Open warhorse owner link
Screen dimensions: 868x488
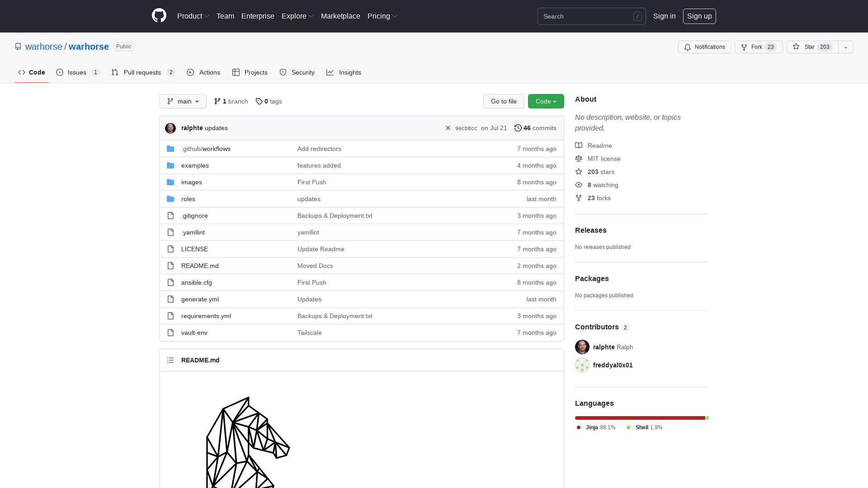tap(44, 47)
